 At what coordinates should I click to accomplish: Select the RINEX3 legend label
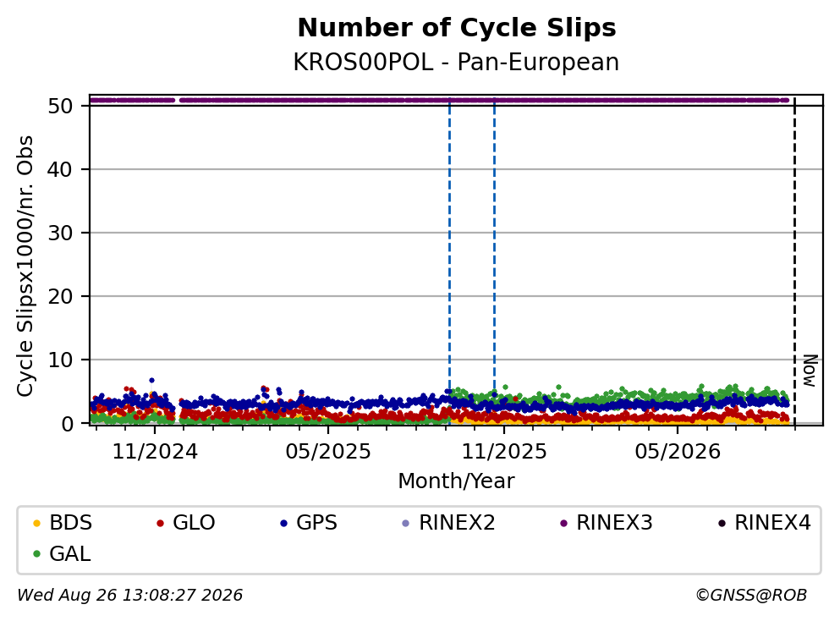point(614,523)
